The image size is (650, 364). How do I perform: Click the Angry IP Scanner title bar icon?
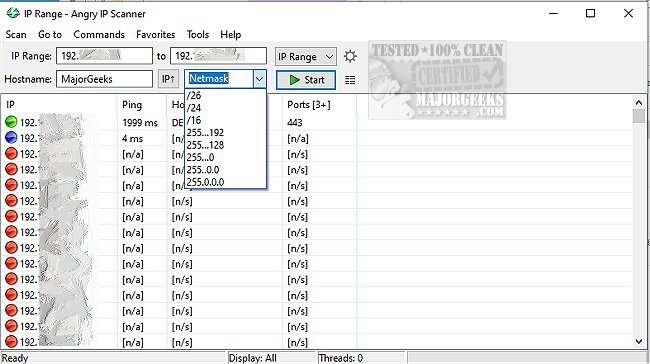tap(13, 13)
